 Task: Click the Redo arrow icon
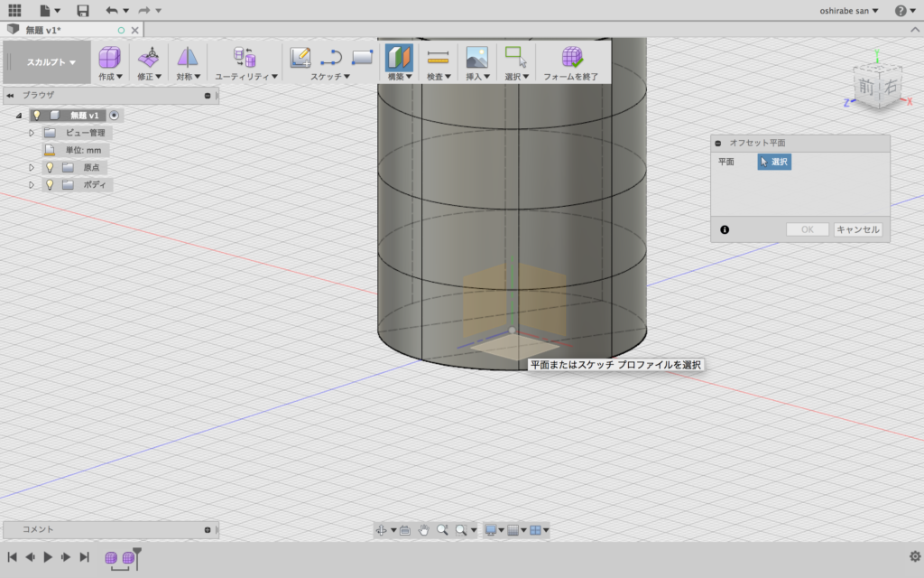[x=143, y=10]
